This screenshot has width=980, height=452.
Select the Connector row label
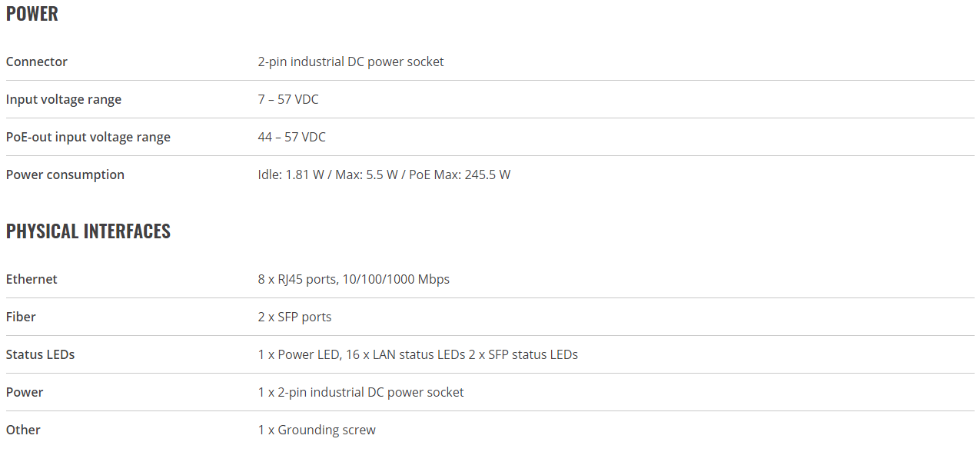click(x=37, y=61)
